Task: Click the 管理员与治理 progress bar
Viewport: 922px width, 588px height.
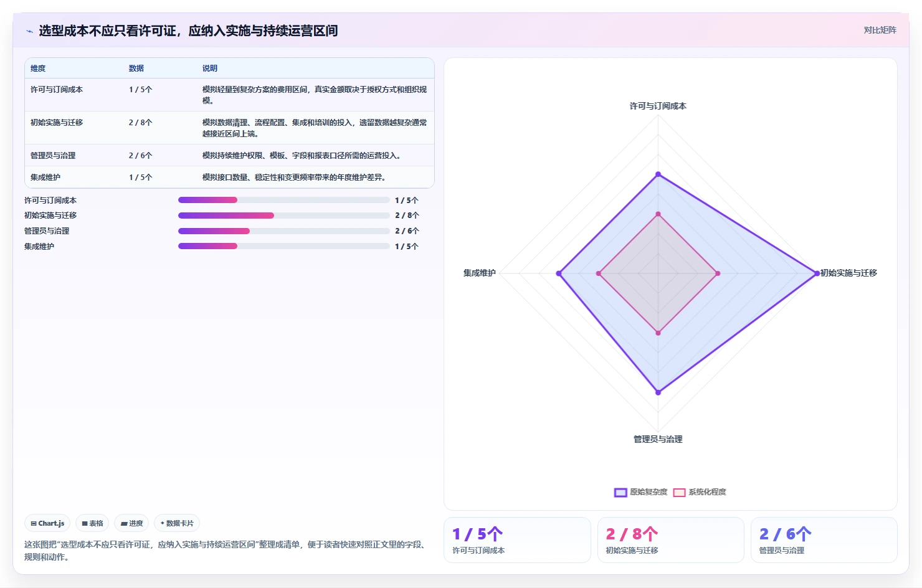Action: (x=284, y=231)
